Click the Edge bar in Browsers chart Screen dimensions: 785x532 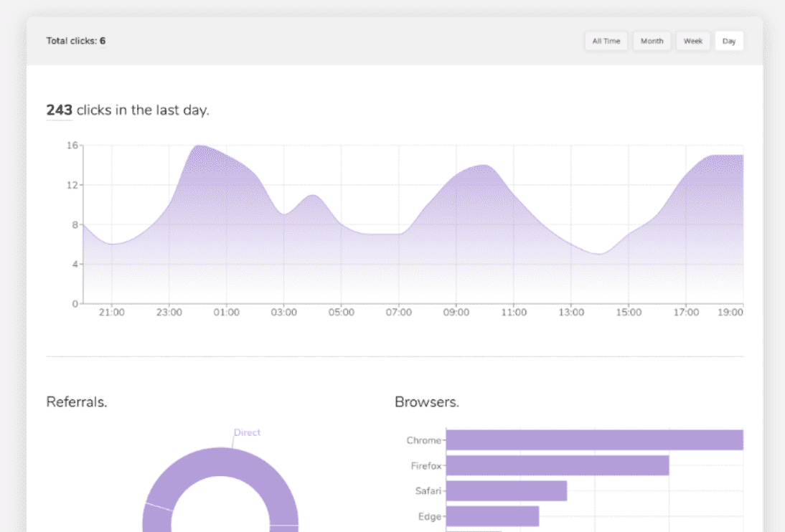coord(492,516)
